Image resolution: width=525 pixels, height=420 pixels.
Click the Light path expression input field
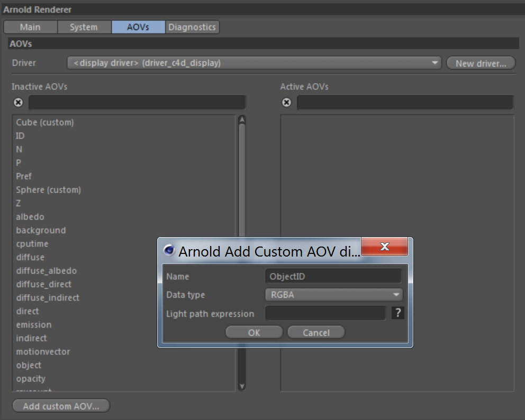pyautogui.click(x=325, y=313)
